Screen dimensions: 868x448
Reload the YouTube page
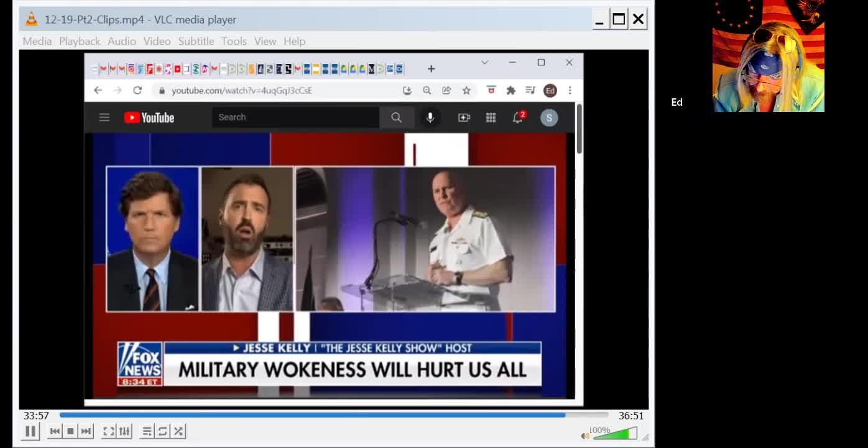coord(137,90)
